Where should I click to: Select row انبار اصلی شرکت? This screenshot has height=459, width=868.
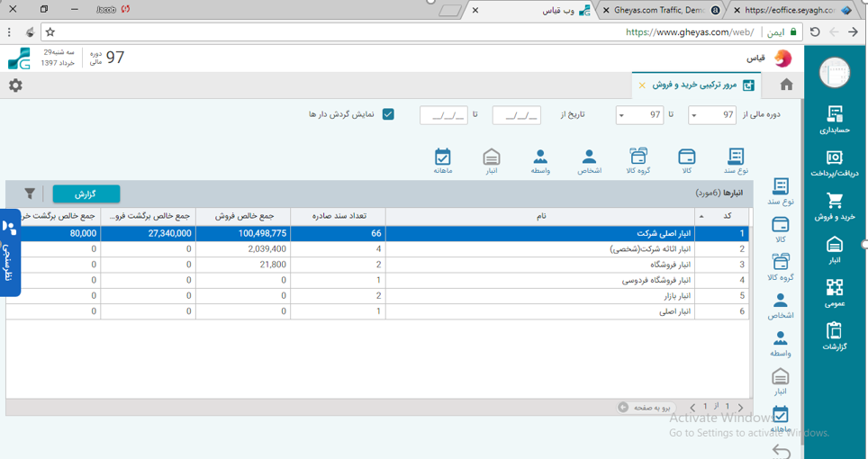pos(377,233)
